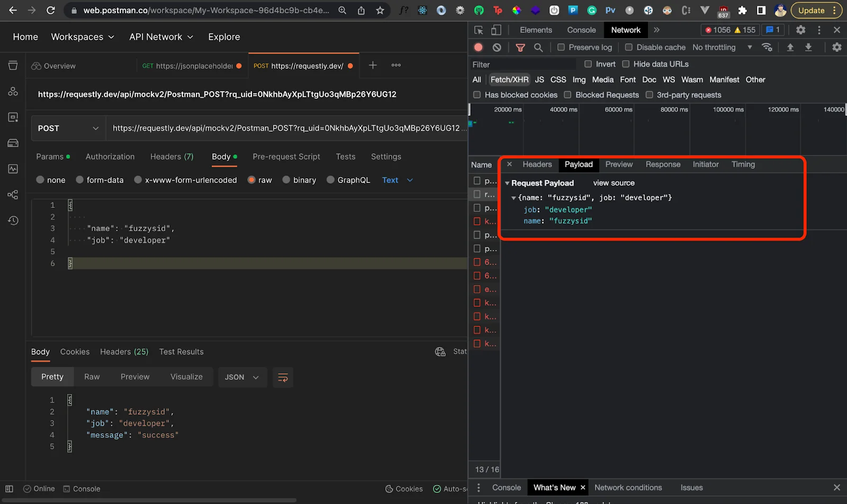Select binary body radio button

point(286,180)
